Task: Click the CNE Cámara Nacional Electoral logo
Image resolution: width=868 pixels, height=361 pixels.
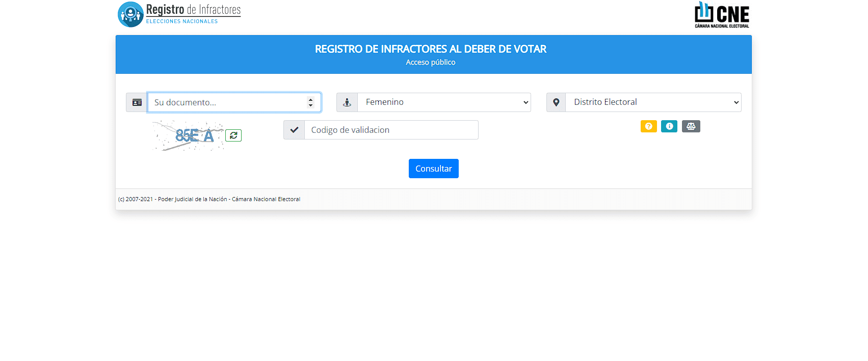Action: coord(722,15)
